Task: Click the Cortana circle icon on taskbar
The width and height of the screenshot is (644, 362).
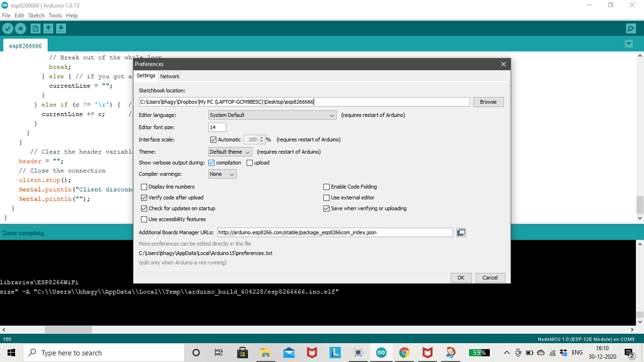Action: click(x=196, y=353)
